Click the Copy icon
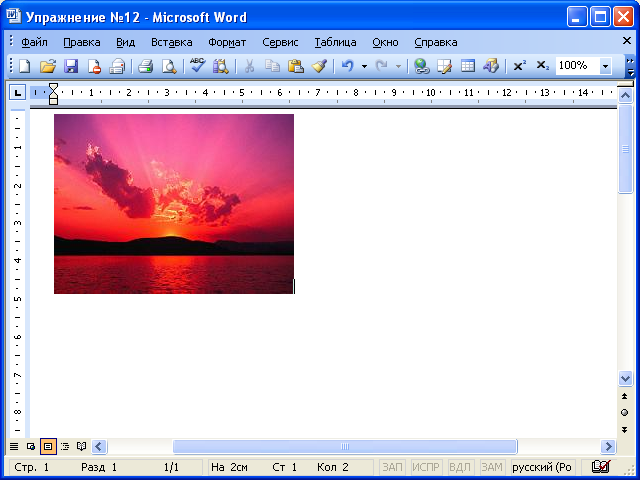This screenshot has width=640, height=480. point(272,66)
